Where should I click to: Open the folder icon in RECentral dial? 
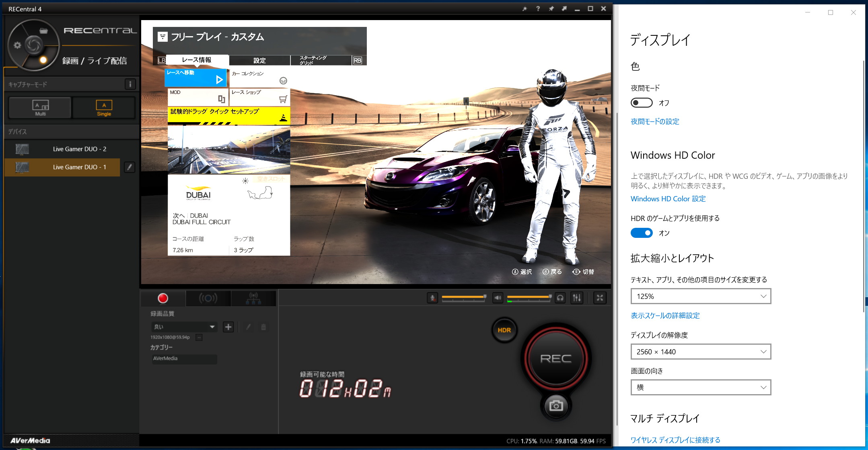[43, 31]
